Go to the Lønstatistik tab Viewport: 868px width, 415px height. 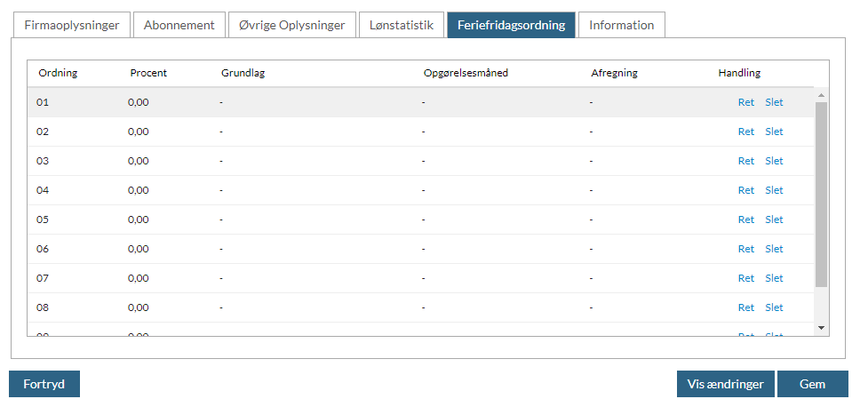tap(401, 25)
